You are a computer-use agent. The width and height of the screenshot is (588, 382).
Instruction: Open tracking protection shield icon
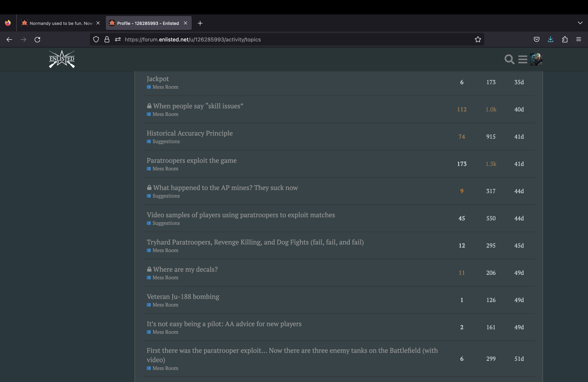pos(96,39)
